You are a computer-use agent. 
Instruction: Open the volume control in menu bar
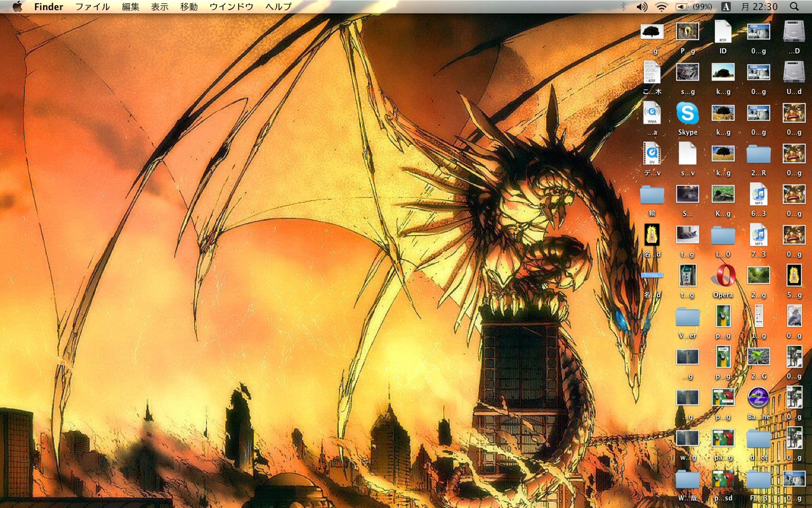[x=642, y=6]
